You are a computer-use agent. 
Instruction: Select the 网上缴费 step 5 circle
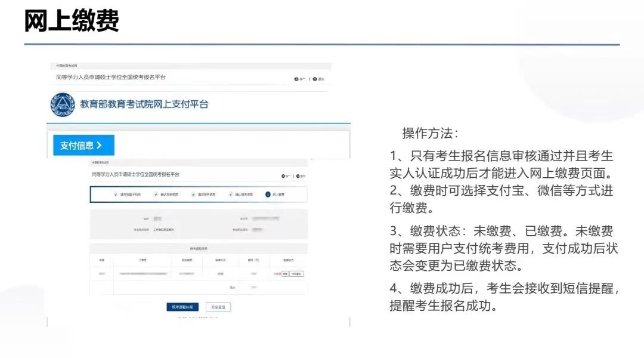pyautogui.click(x=268, y=195)
